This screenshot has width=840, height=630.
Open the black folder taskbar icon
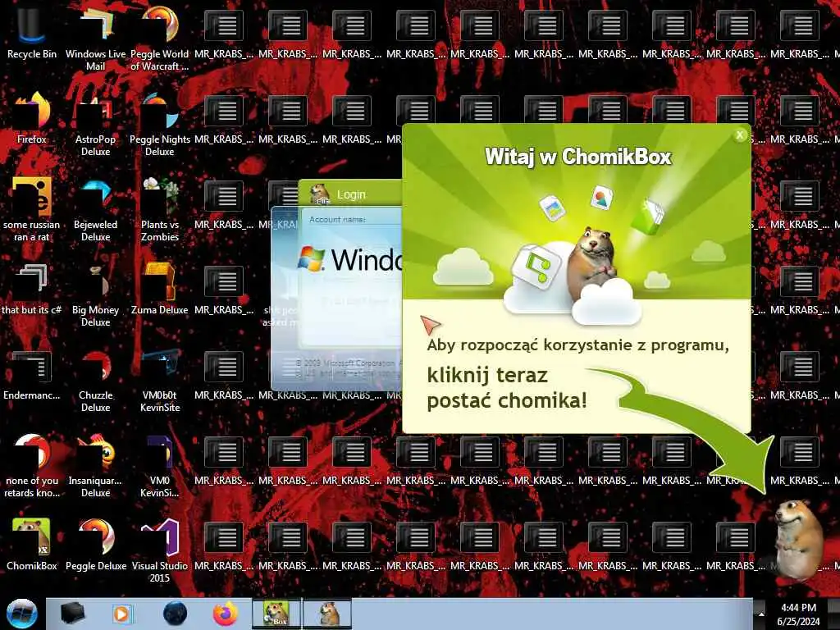coord(73,614)
